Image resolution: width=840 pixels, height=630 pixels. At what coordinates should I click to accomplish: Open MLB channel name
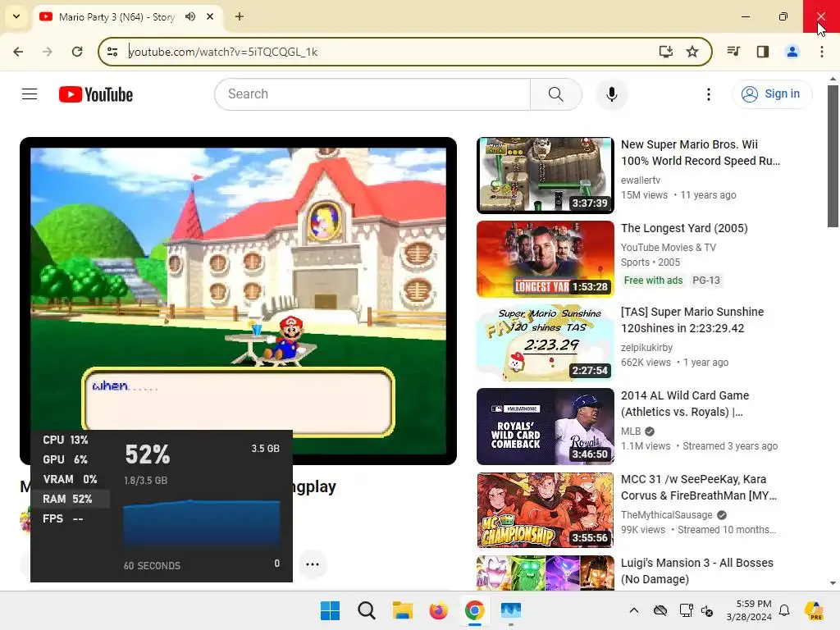point(631,431)
